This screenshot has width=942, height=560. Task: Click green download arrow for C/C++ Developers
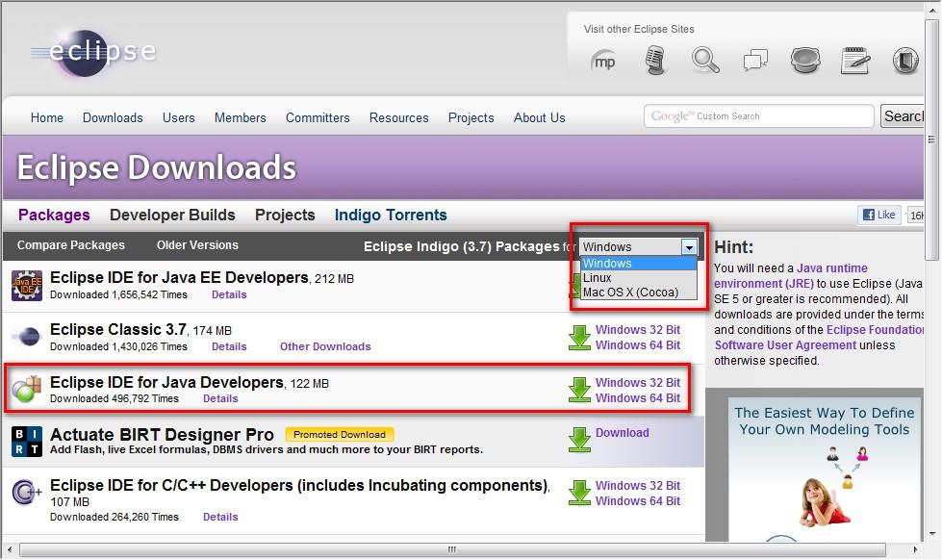click(x=580, y=493)
